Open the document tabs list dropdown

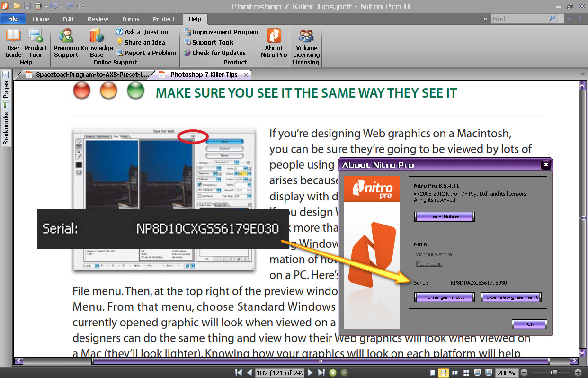click(582, 75)
